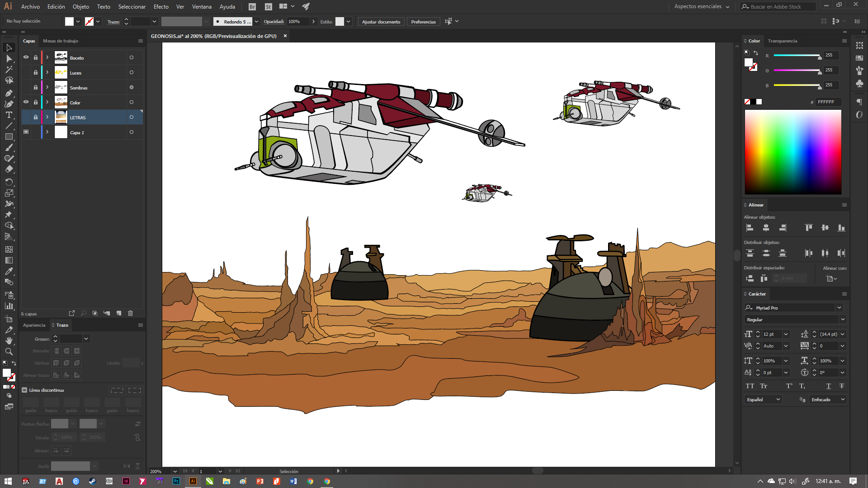This screenshot has height=488, width=868.
Task: Open the Redondo 5 brush dropdown
Action: point(256,22)
